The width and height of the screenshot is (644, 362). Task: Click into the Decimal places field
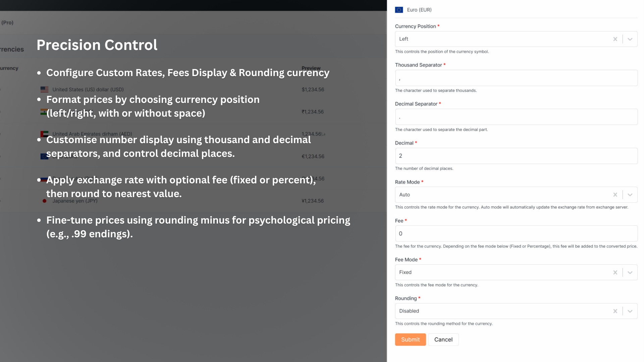[x=516, y=156]
